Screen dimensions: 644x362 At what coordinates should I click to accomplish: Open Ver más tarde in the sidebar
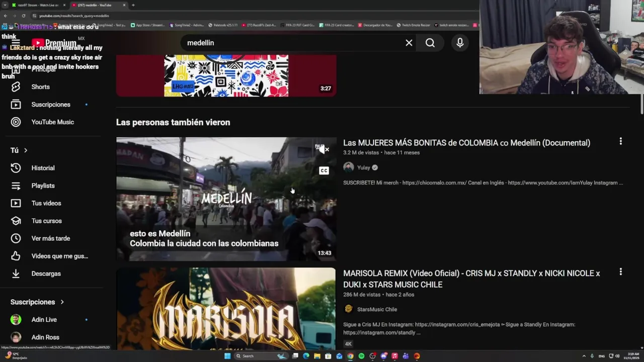tap(50, 238)
